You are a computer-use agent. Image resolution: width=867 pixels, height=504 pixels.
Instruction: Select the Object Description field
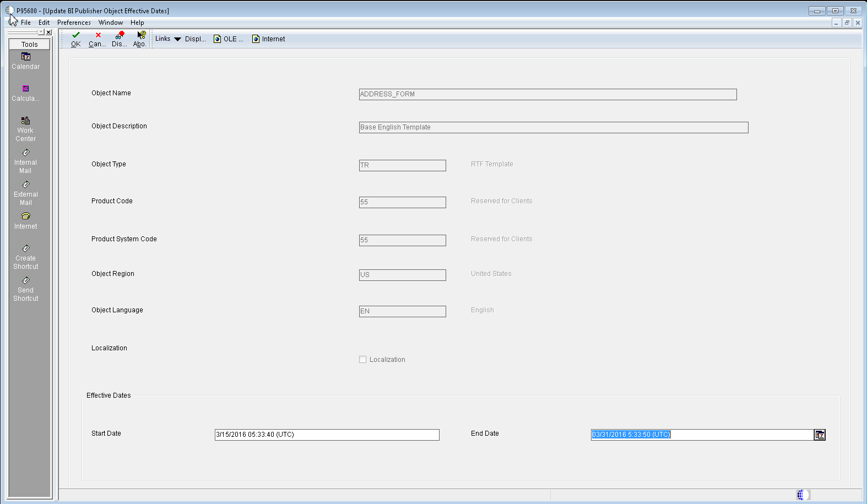(554, 128)
